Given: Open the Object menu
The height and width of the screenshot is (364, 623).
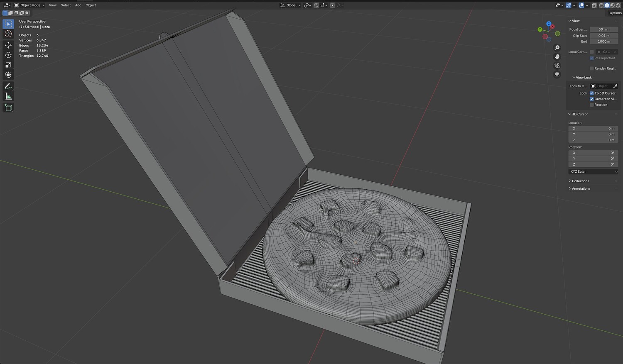Looking at the screenshot, I should coord(91,5).
